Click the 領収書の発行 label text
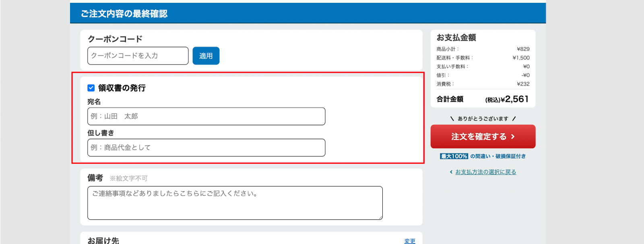This screenshot has height=244, width=644. point(122,88)
